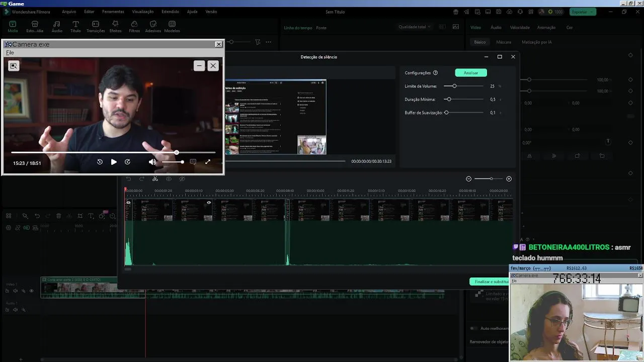Toggle captions in Camera.exe player
644x362 pixels.
[193, 162]
